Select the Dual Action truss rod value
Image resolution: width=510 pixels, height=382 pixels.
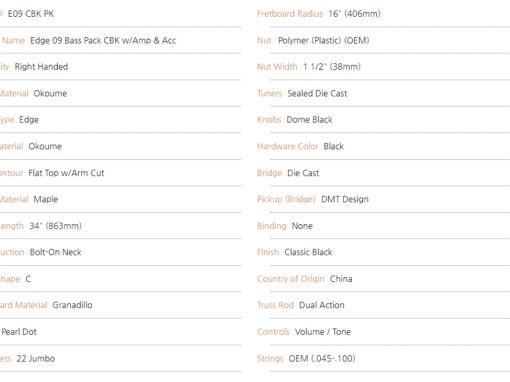coord(321,305)
